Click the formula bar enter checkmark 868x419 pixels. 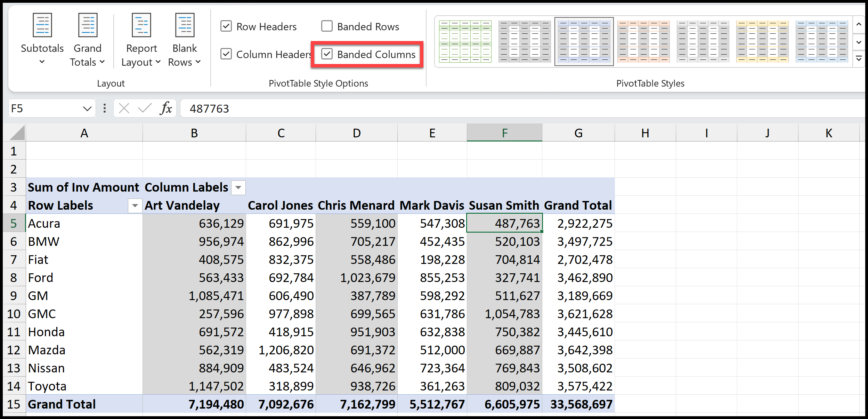pyautogui.click(x=145, y=108)
